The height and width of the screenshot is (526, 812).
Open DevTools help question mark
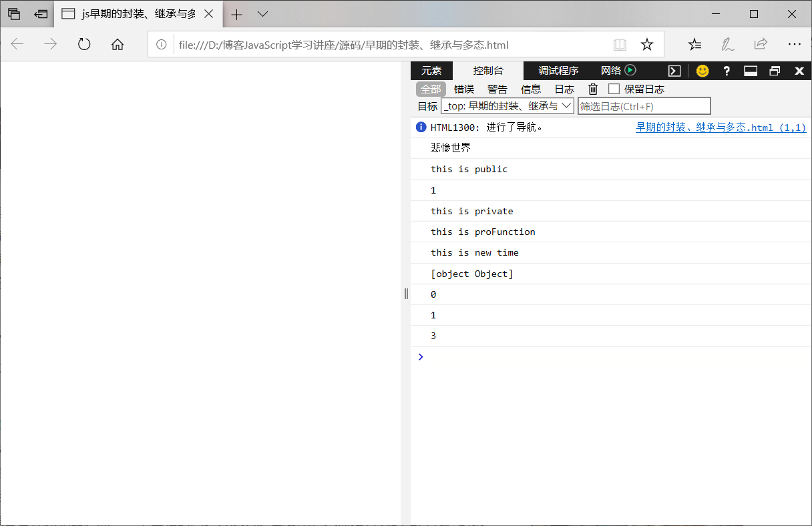(x=727, y=71)
